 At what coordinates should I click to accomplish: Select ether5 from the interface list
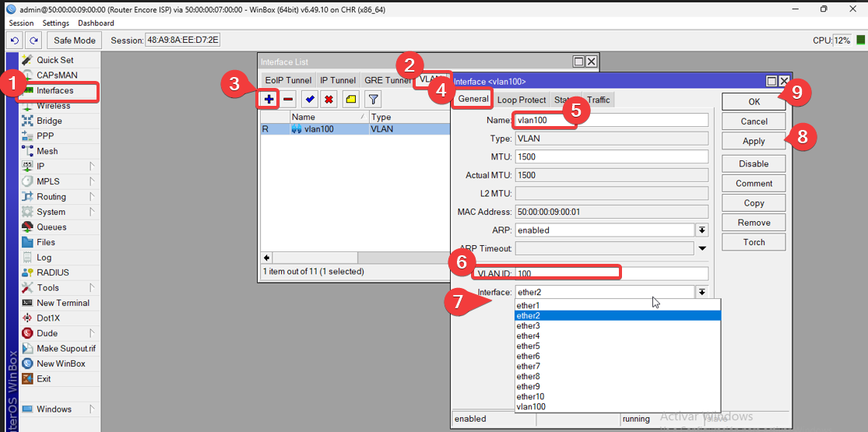pos(529,346)
